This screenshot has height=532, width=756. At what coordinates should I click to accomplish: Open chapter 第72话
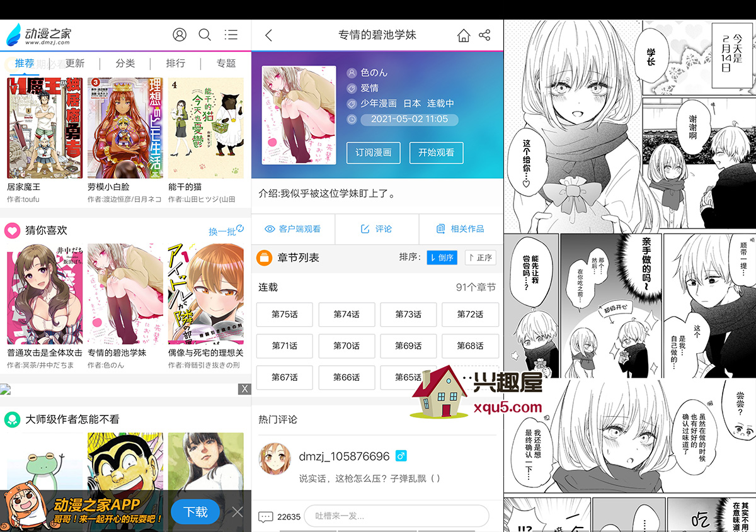470,314
